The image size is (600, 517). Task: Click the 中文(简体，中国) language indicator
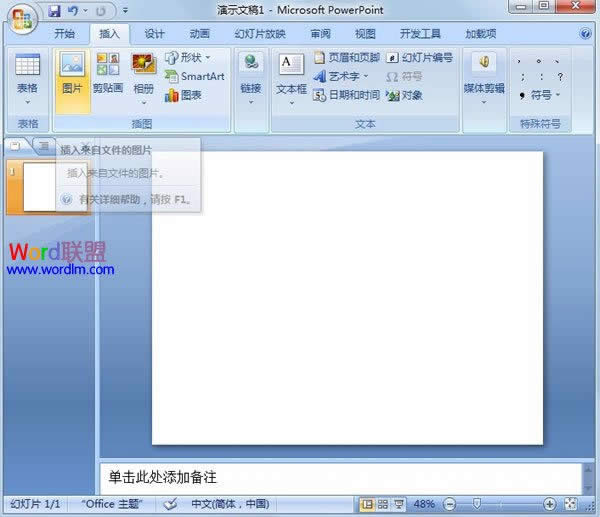[x=230, y=504]
